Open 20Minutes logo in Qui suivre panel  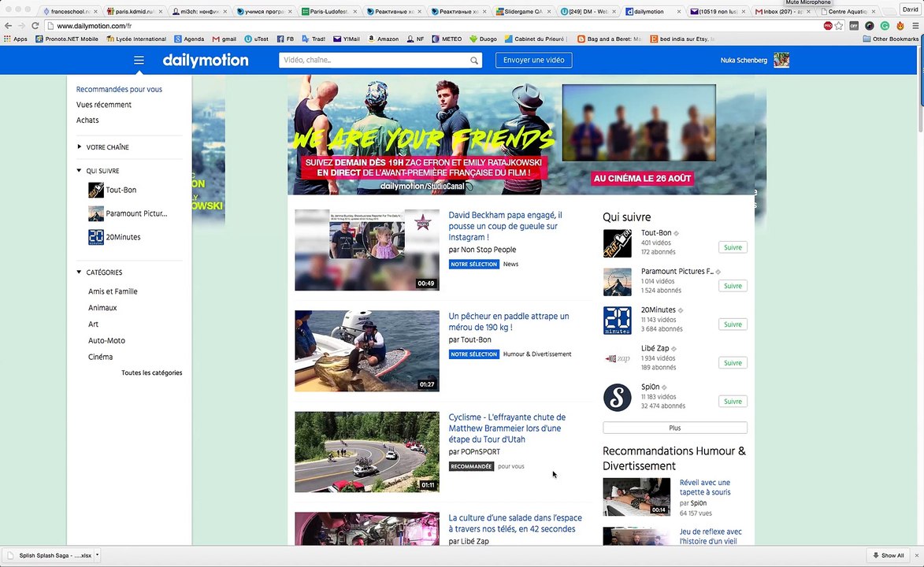(x=617, y=320)
